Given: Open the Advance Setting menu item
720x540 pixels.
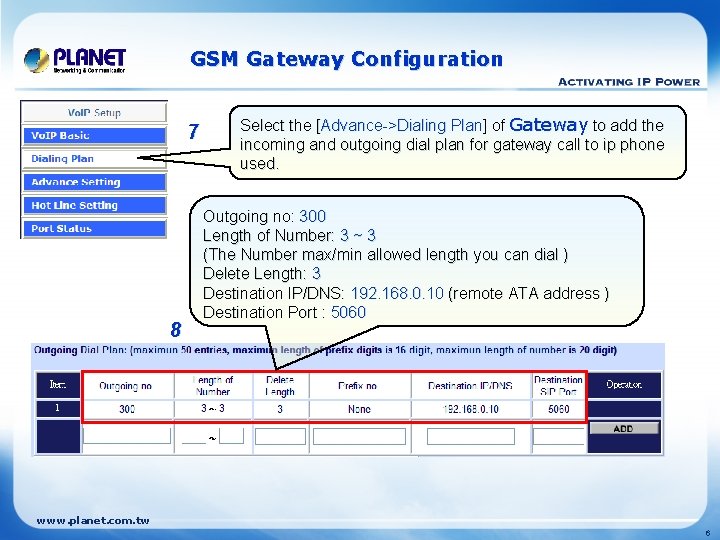Looking at the screenshot, I should [94, 182].
